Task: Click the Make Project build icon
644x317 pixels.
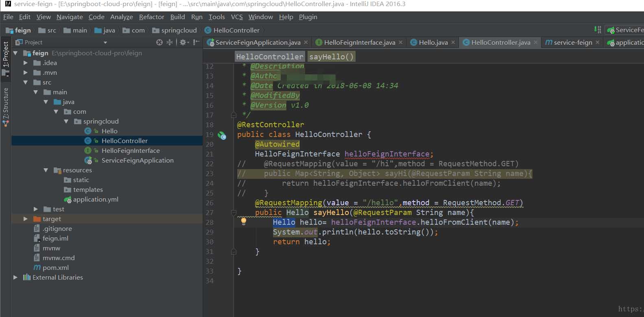Action: 597,30
